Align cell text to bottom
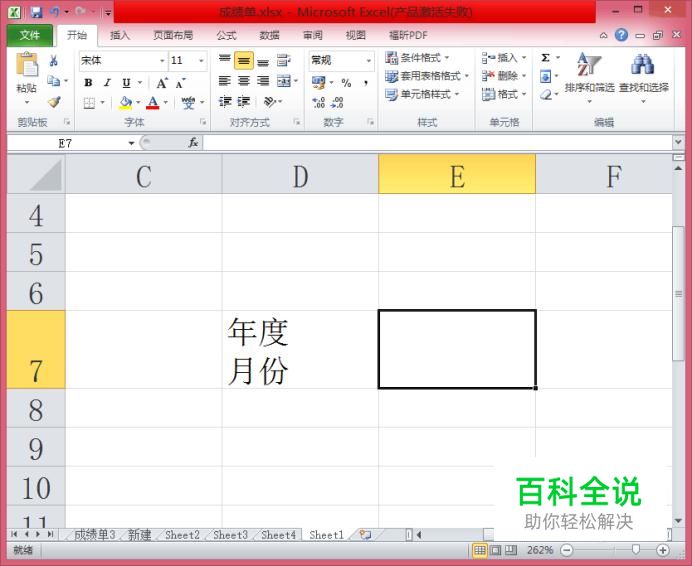Image resolution: width=692 pixels, height=566 pixels. (x=263, y=60)
